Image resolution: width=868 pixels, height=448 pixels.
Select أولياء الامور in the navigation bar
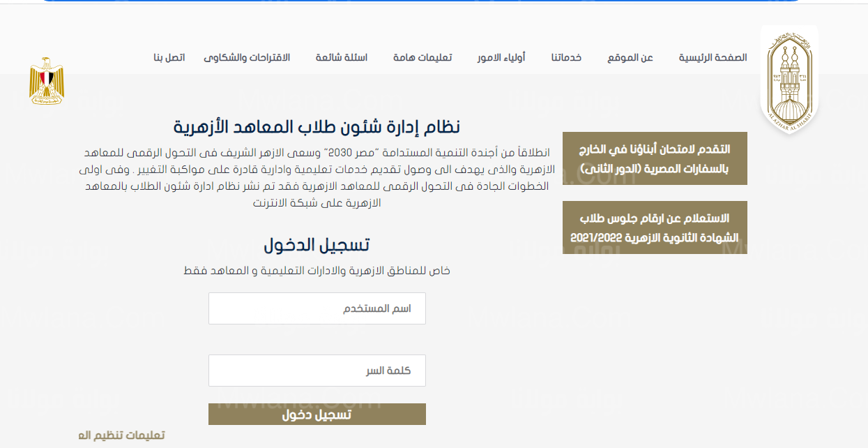(501, 57)
